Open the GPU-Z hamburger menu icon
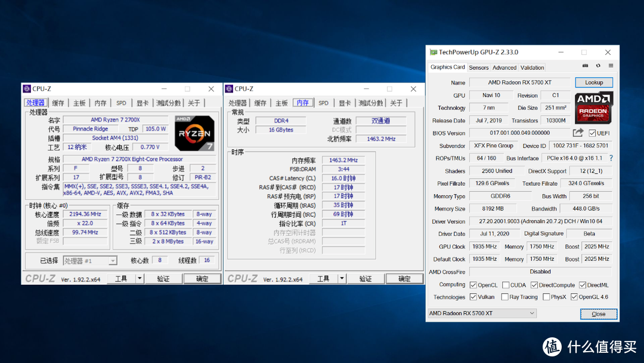Image resolution: width=644 pixels, height=363 pixels. (x=611, y=66)
